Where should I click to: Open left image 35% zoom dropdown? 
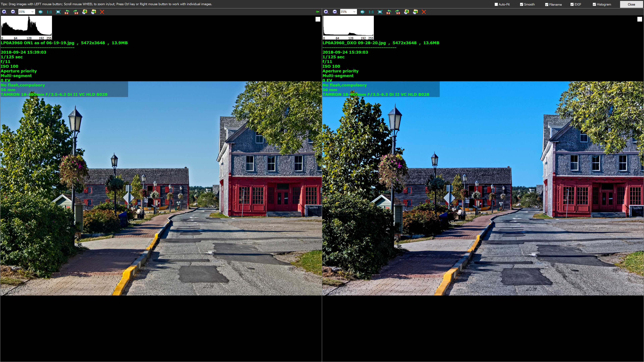(32, 12)
